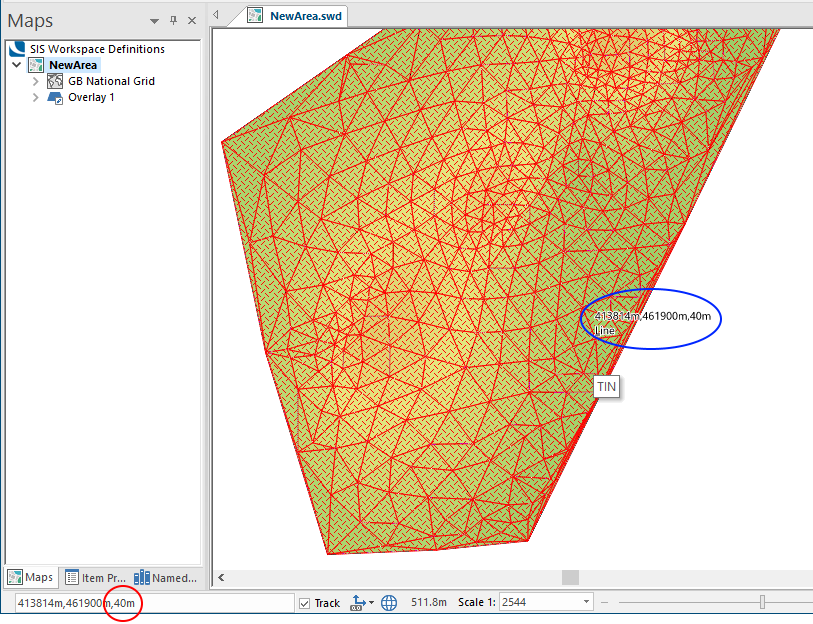This screenshot has width=813, height=624.
Task: Click the TIN tooltip label
Action: point(607,387)
